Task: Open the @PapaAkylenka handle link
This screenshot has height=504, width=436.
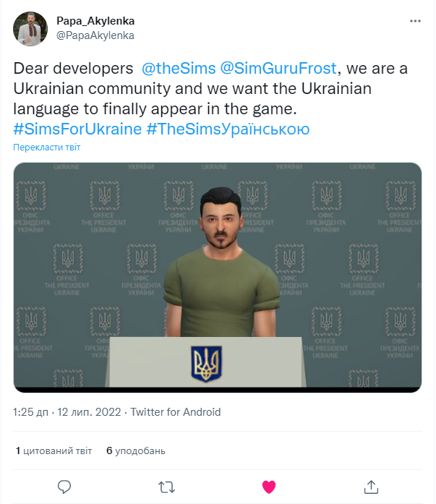Action: pos(95,35)
